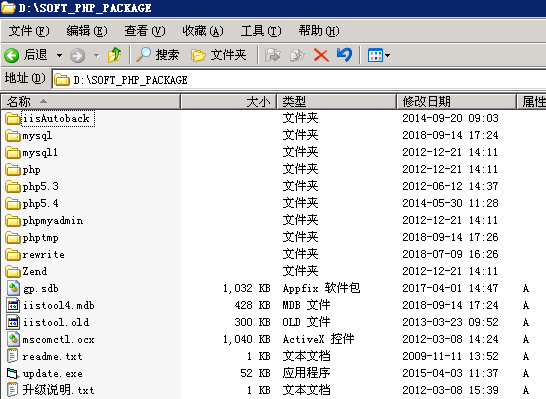Click the address bar path field
The height and width of the screenshot is (399, 546).
[x=299, y=80]
